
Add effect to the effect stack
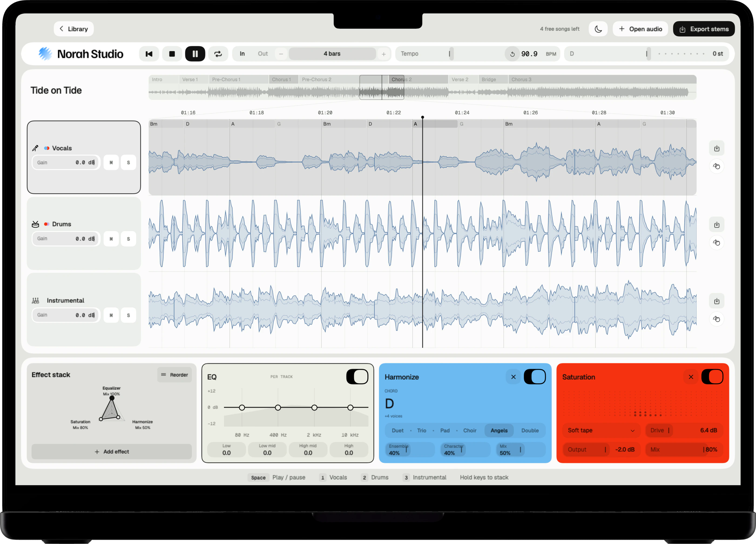[112, 452]
